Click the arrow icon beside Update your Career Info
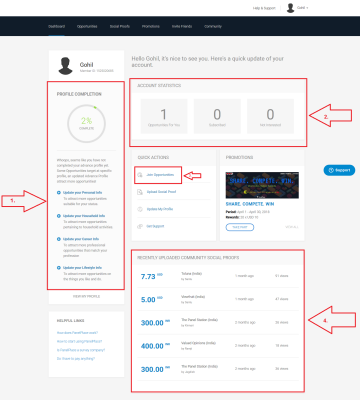The image size is (360, 400). click(59, 239)
